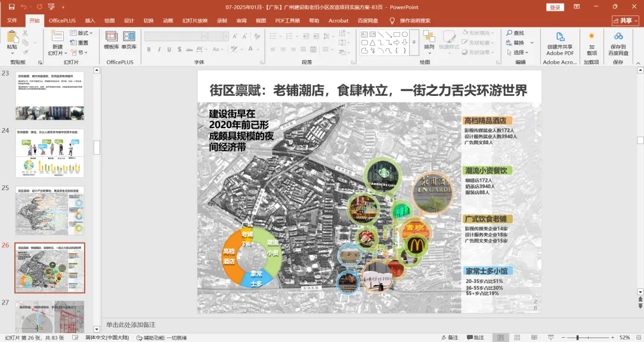Click the 登录 login button
Screen dimensions: 644x342
555,7
